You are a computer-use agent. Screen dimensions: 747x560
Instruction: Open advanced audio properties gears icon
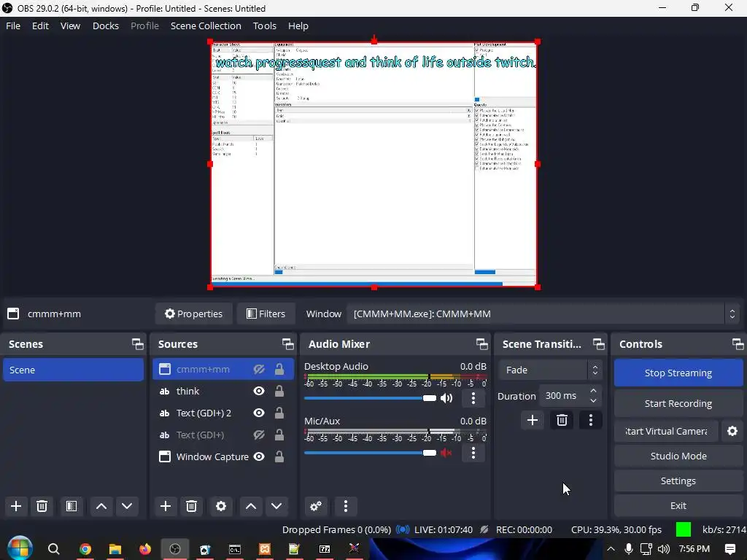point(315,506)
